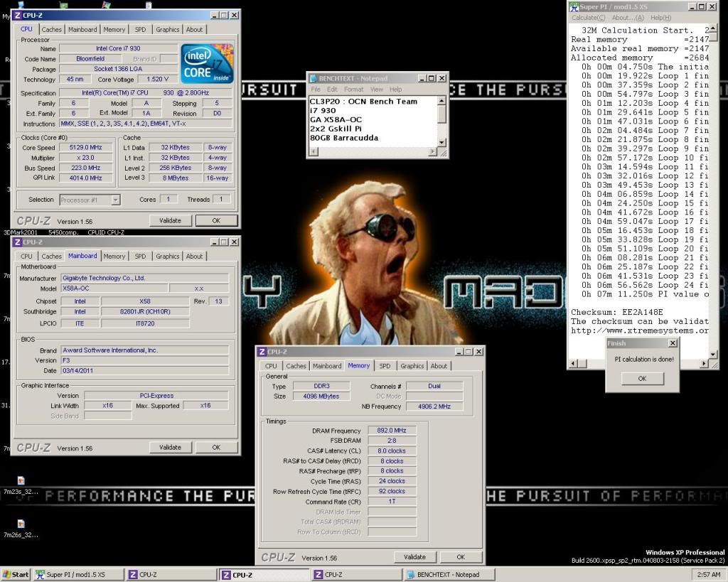This screenshot has width=728, height=582.
Task: Open Caches tab in the top CPU-Z window
Action: point(51,29)
